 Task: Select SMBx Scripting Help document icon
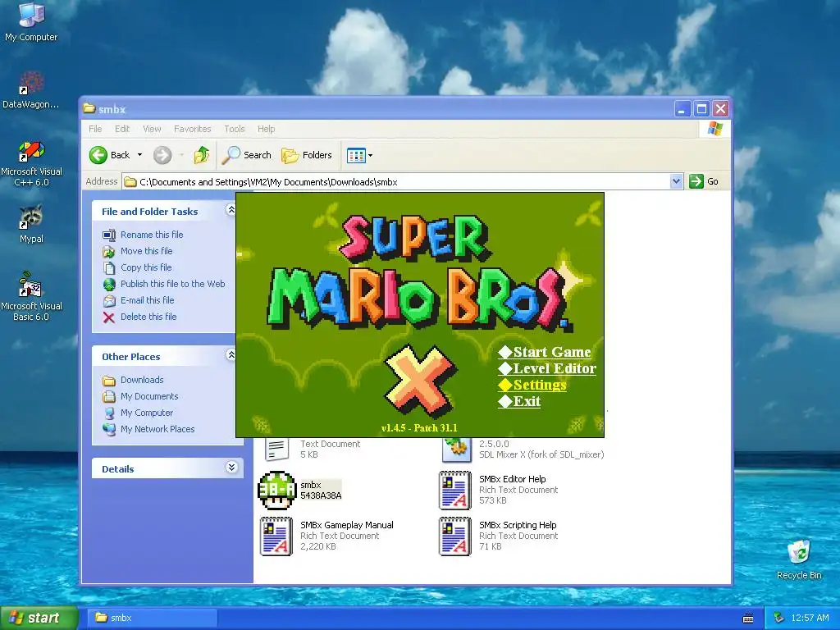tap(455, 536)
